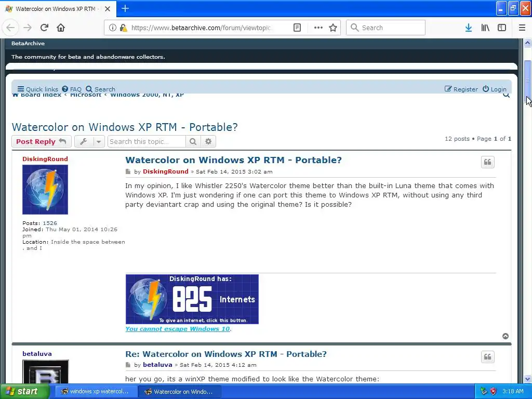The height and width of the screenshot is (399, 532).
Task: Click the topic search magnifier button
Action: tap(193, 141)
